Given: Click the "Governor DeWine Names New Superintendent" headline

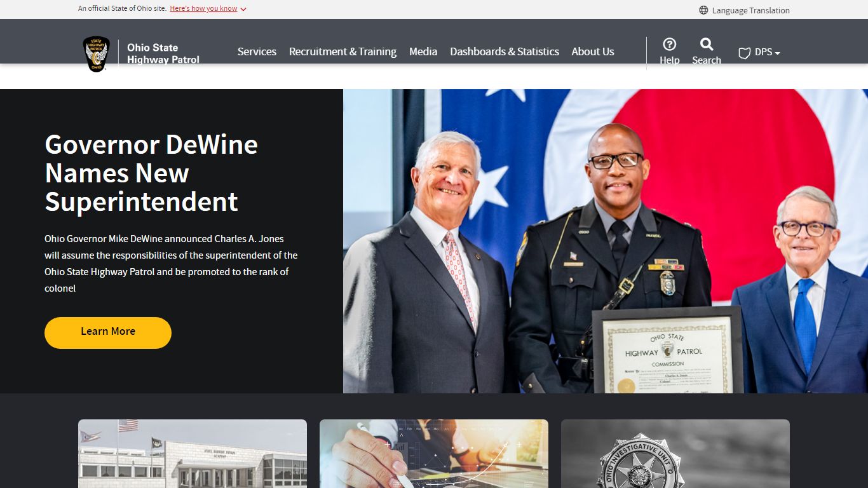Looking at the screenshot, I should pos(151,173).
